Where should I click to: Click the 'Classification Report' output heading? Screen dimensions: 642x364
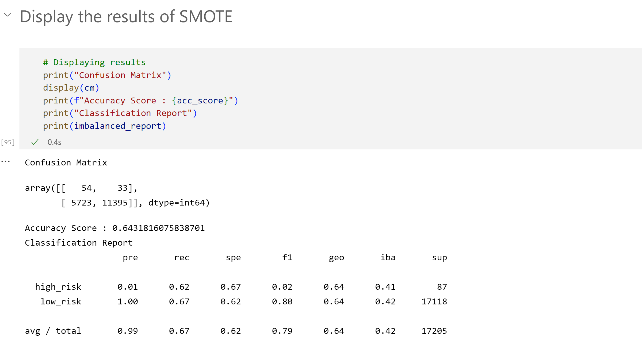tap(79, 243)
